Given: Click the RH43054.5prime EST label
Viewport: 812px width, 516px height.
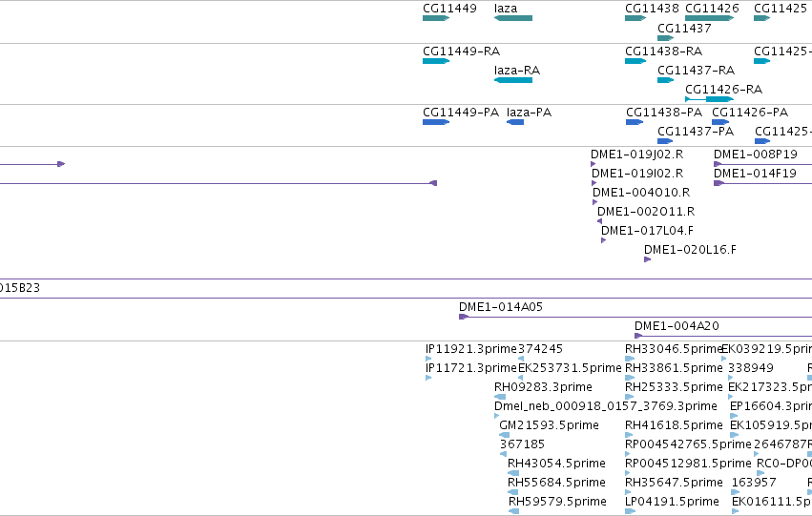Looking at the screenshot, I should tap(556, 464).
